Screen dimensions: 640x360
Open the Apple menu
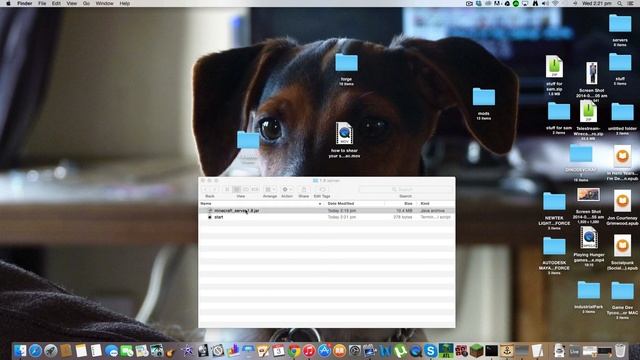coord(8,3)
